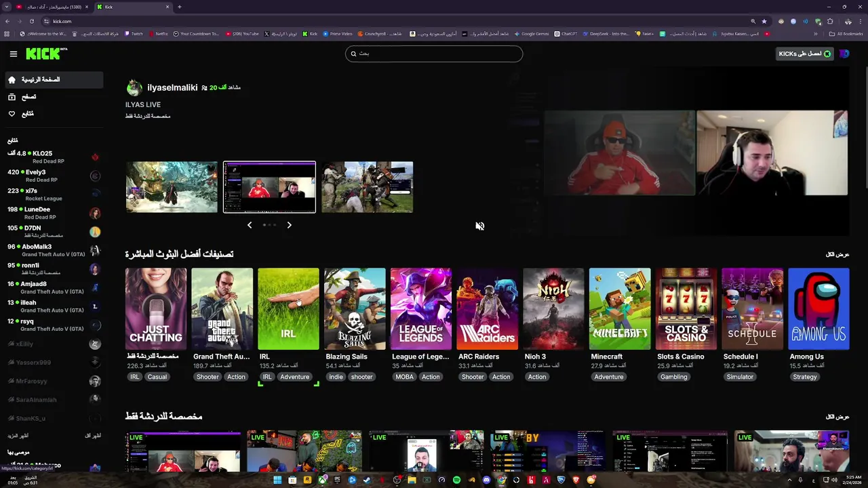The image size is (868, 488).
Task: Open the League of Legends category
Action: click(x=420, y=309)
